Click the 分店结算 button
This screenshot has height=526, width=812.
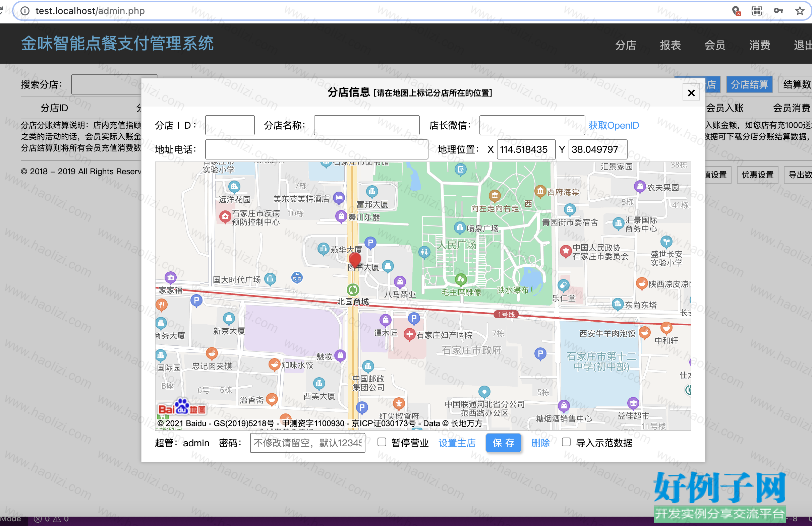[x=749, y=84]
